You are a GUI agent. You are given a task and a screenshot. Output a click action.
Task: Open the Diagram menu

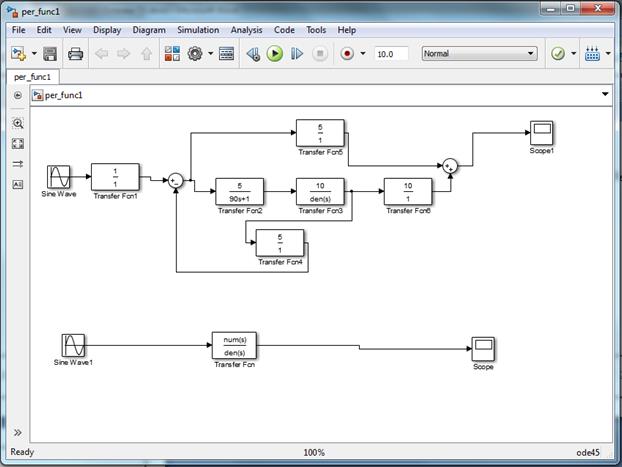pos(149,30)
